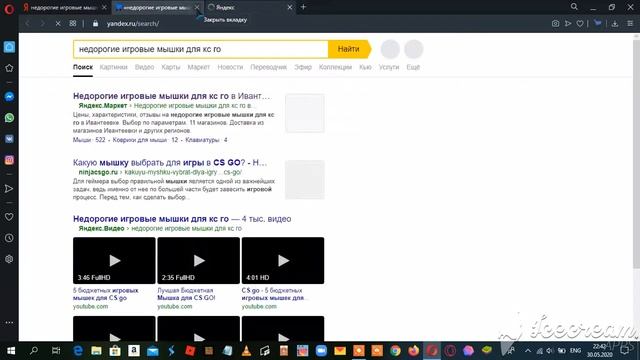Close the Яндекс tab
The width and height of the screenshot is (640, 360).
click(289, 7)
